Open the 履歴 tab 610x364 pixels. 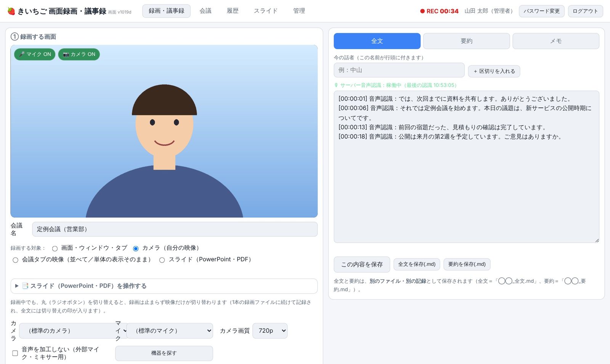point(233,11)
